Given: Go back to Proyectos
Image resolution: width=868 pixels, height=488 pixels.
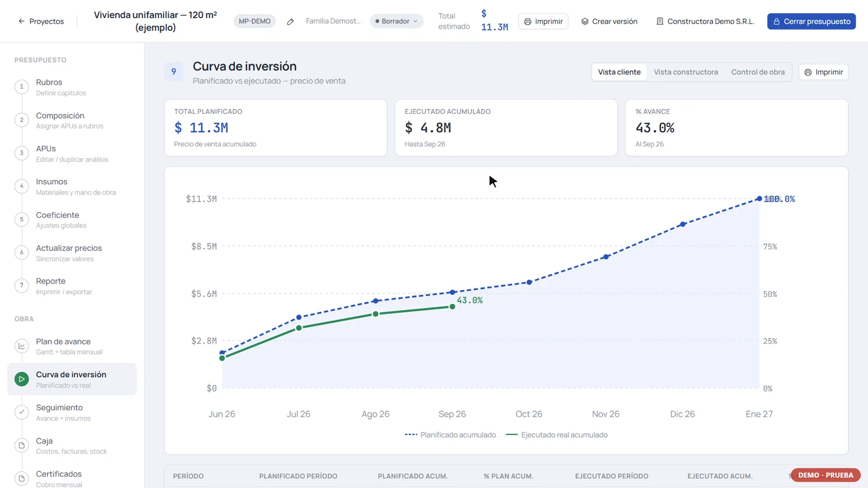Looking at the screenshot, I should (41, 21).
